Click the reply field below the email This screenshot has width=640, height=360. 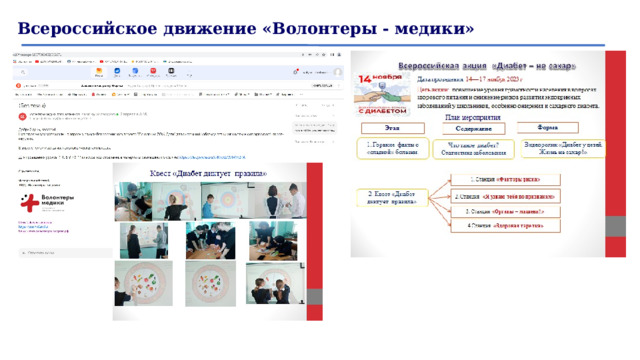[65, 253]
